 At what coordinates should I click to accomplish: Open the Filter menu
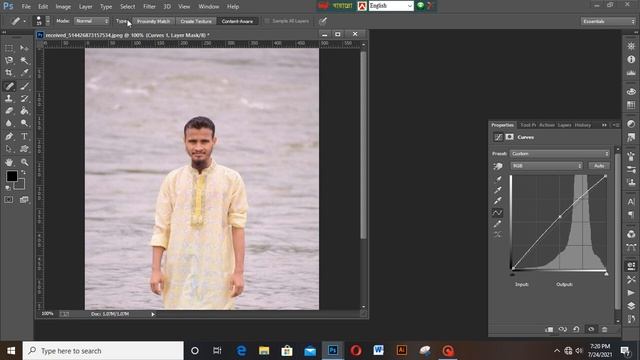coord(149,7)
